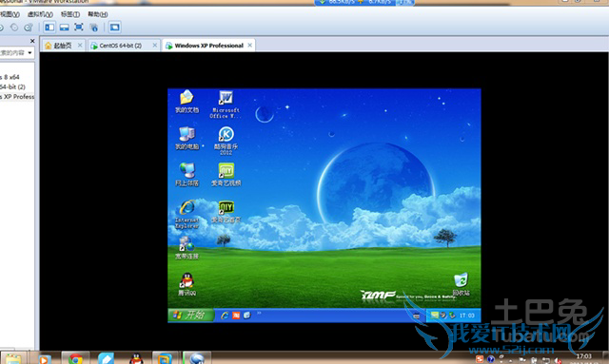Click the XP taskbar clock 17:03
The image size is (609, 364).
(467, 316)
